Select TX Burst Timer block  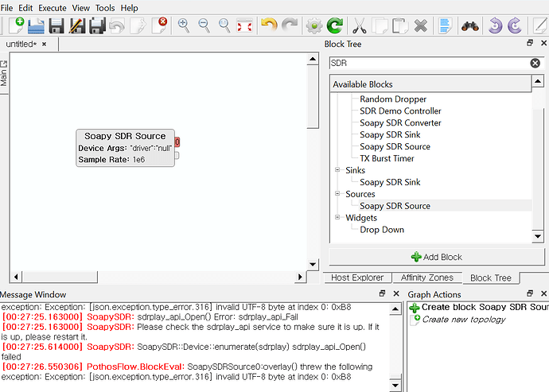pos(387,158)
